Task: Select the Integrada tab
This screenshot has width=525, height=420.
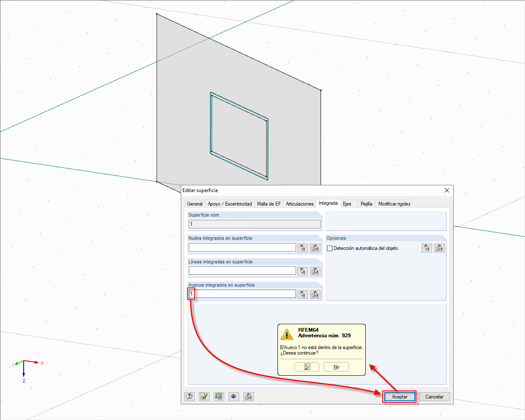Action: (x=328, y=203)
